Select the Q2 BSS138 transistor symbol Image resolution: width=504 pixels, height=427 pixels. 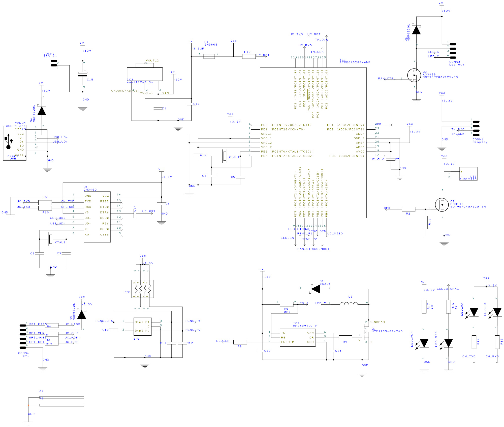442,205
